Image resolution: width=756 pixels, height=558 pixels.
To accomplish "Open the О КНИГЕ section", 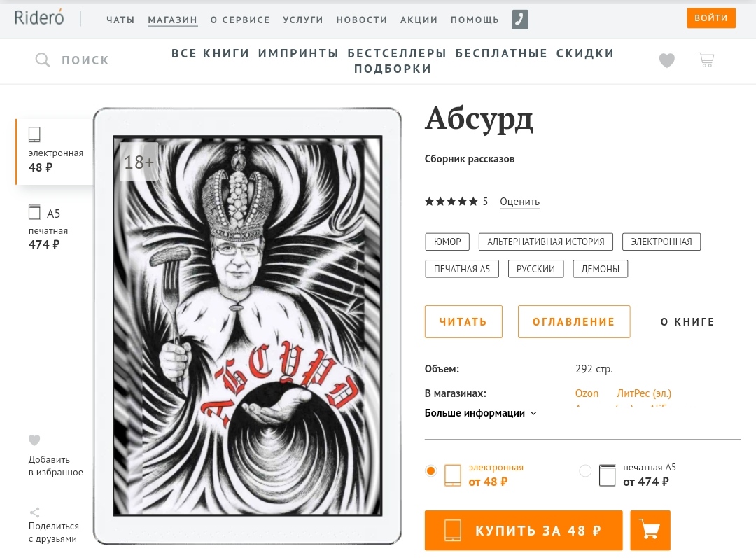I will click(687, 321).
